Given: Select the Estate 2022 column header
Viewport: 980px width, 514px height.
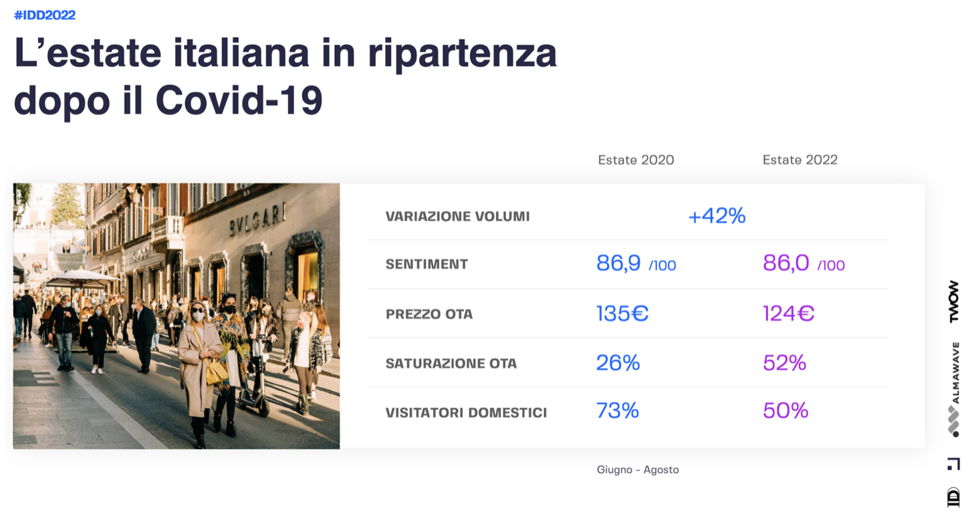Looking at the screenshot, I should pyautogui.click(x=800, y=160).
